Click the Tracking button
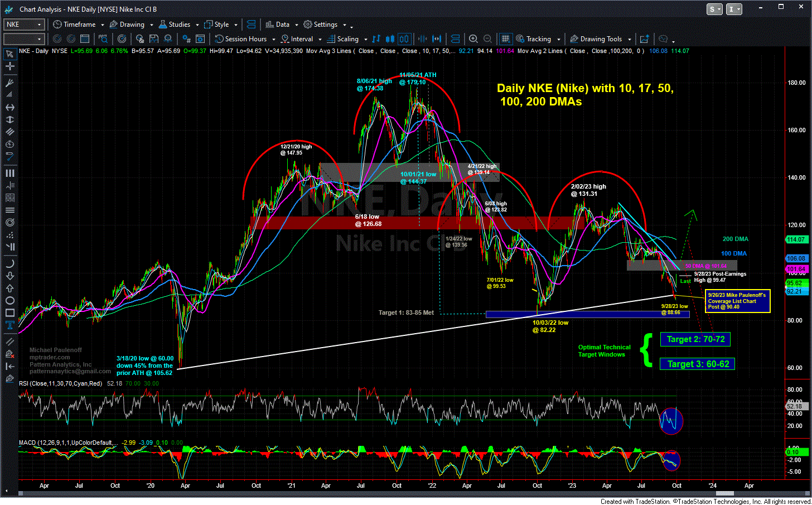 point(534,39)
